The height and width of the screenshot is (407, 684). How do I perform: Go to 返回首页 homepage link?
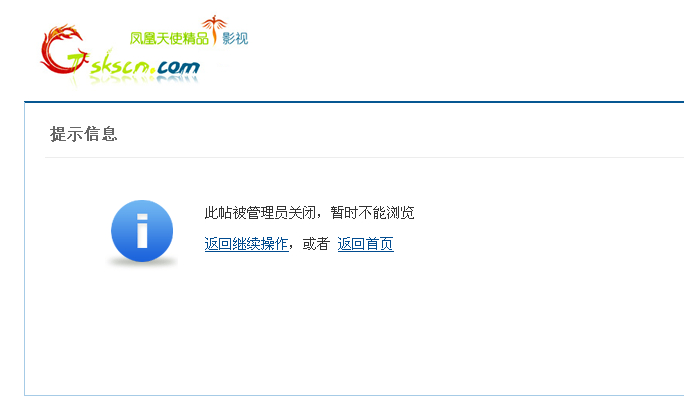[x=366, y=244]
